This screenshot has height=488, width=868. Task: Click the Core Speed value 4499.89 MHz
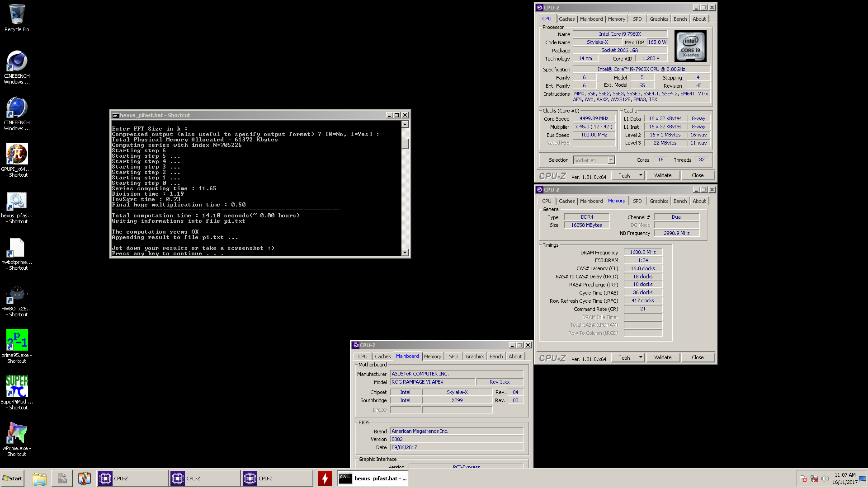coord(594,118)
